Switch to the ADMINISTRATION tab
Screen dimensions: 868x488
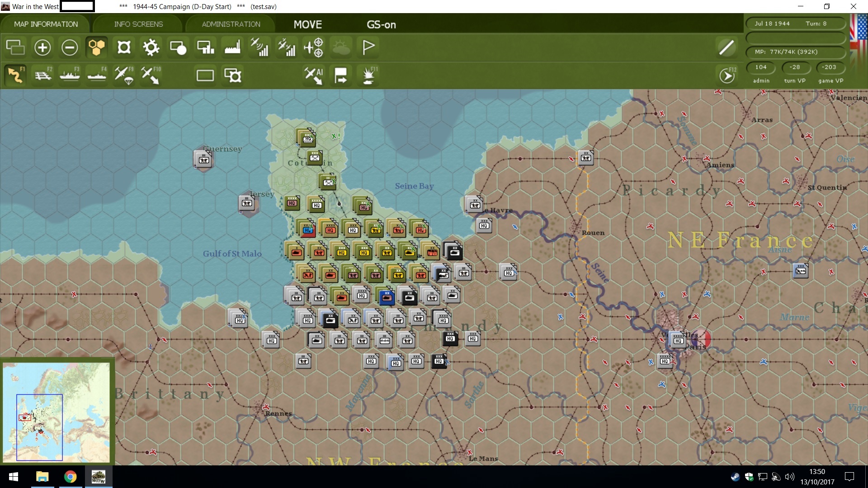[x=231, y=24]
